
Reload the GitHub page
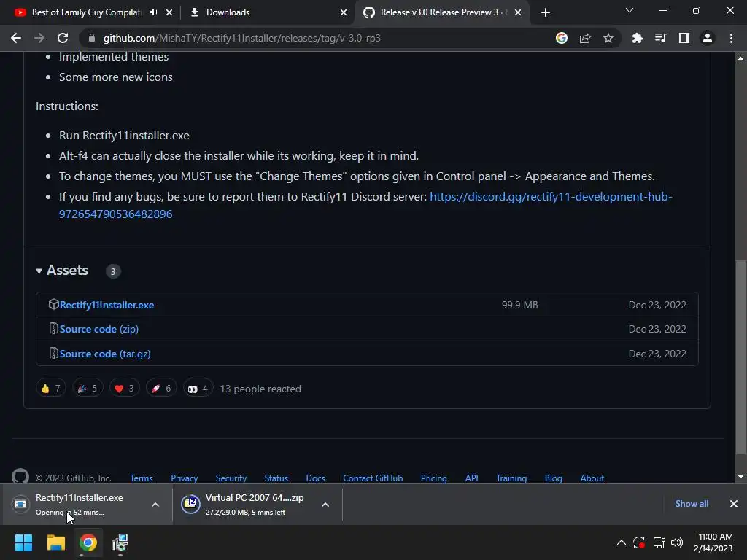point(63,38)
